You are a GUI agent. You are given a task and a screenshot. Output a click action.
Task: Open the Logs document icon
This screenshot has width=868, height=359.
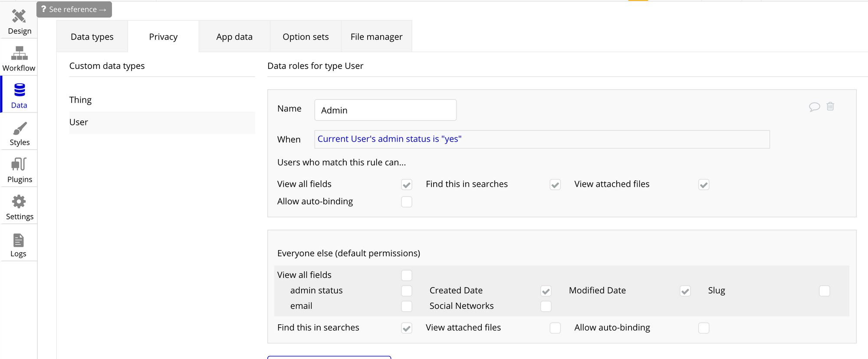[19, 240]
